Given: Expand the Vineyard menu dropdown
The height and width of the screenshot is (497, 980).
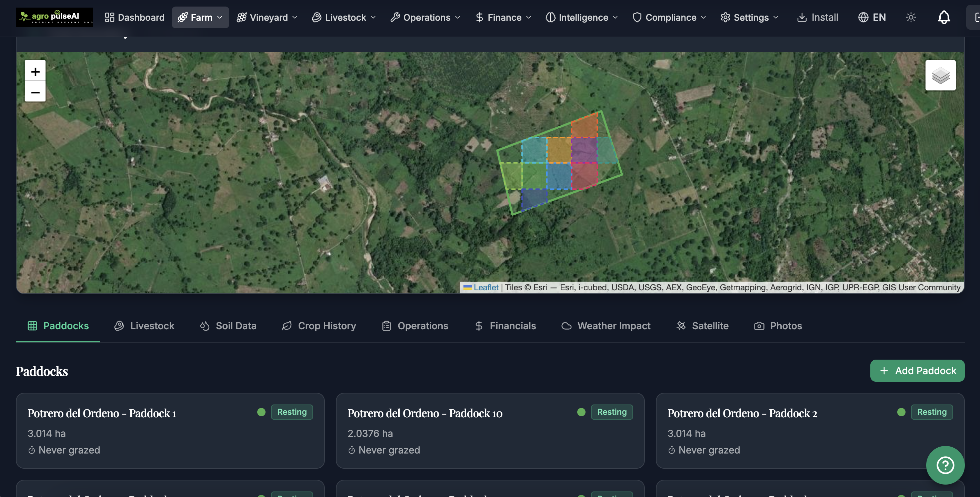Looking at the screenshot, I should click(x=267, y=17).
